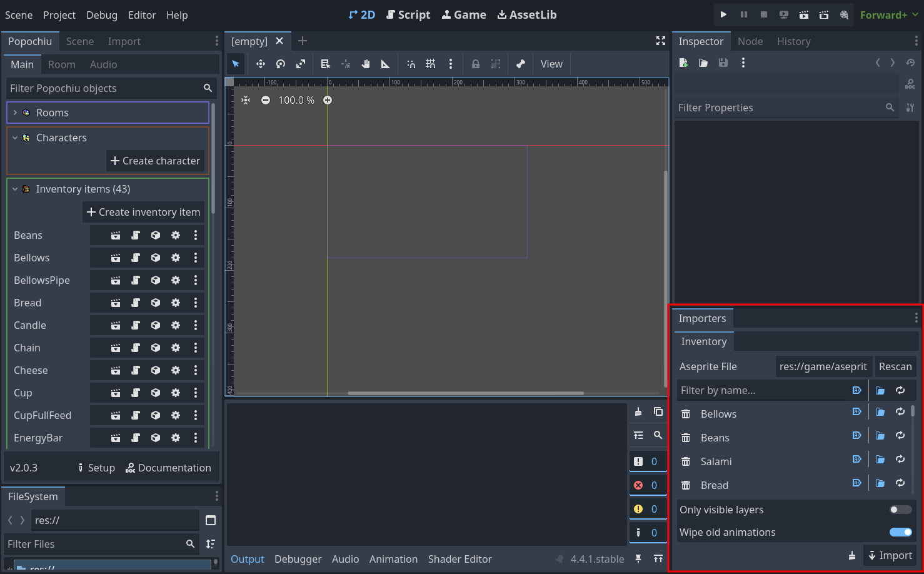Activate the Pan Mode hand tool
Screen dimensions: 924x574
tap(366, 64)
